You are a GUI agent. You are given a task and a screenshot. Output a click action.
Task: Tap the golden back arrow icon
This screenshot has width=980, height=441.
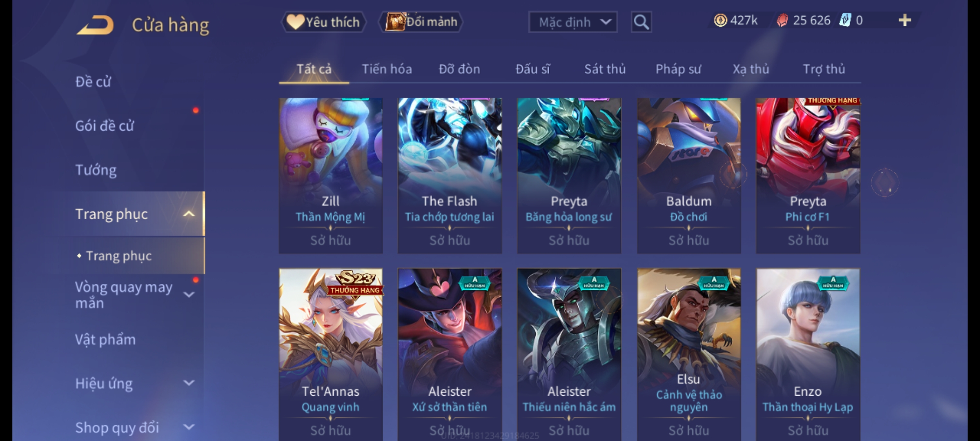tap(95, 25)
